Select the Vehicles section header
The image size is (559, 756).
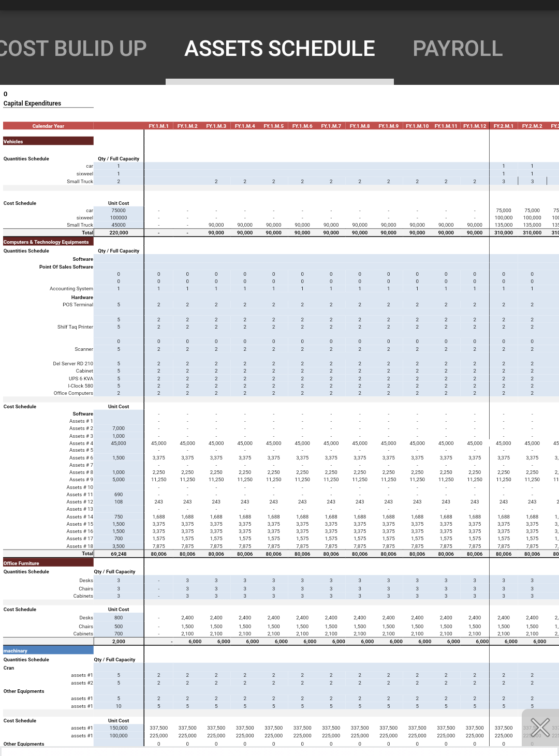click(x=48, y=141)
